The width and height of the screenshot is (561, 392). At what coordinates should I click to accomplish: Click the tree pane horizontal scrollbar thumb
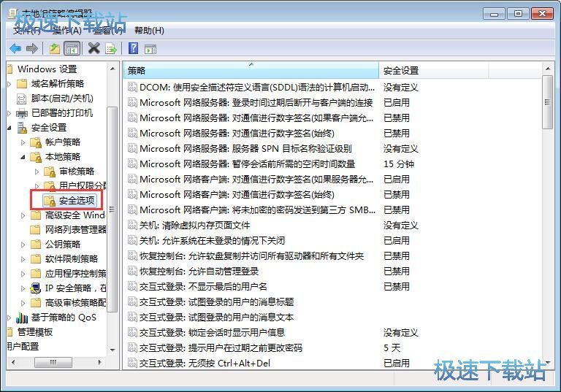(x=53, y=362)
